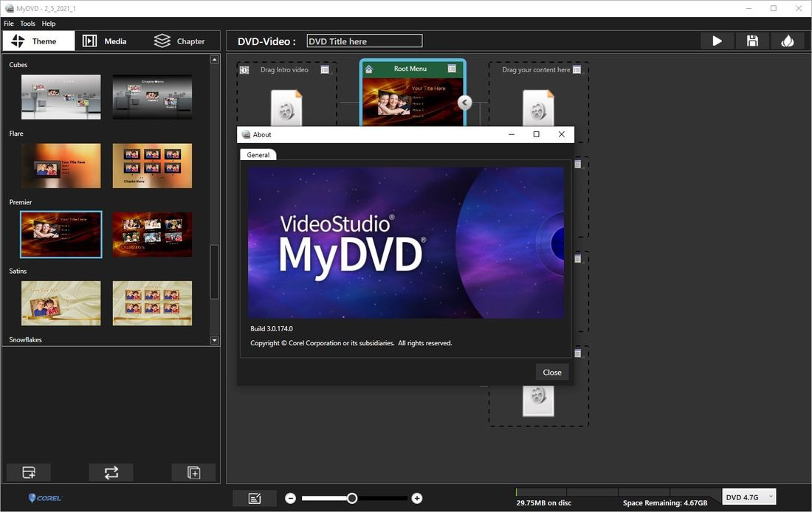812x512 pixels.
Task: Click the X close icon of About dialog
Action: tap(561, 134)
